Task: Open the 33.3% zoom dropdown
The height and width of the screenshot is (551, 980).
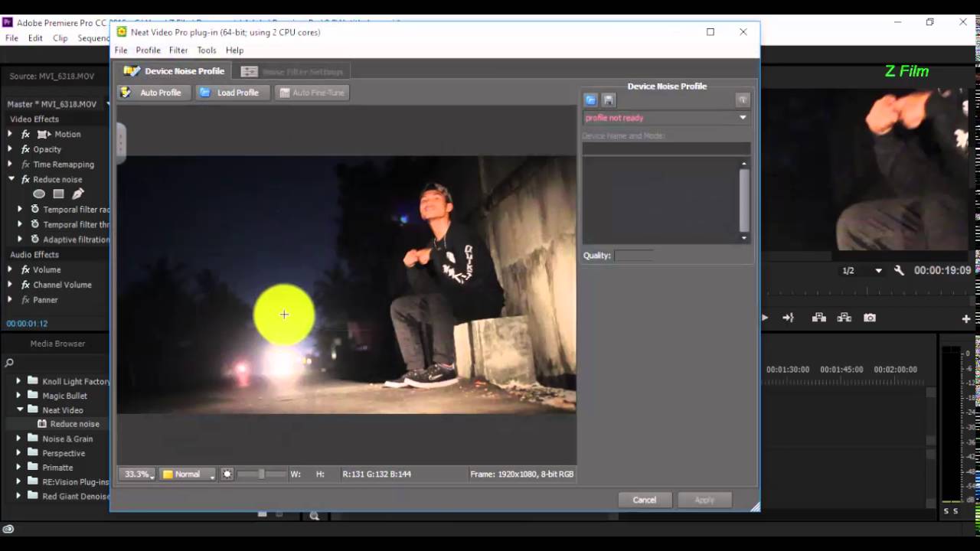Action: tap(137, 474)
